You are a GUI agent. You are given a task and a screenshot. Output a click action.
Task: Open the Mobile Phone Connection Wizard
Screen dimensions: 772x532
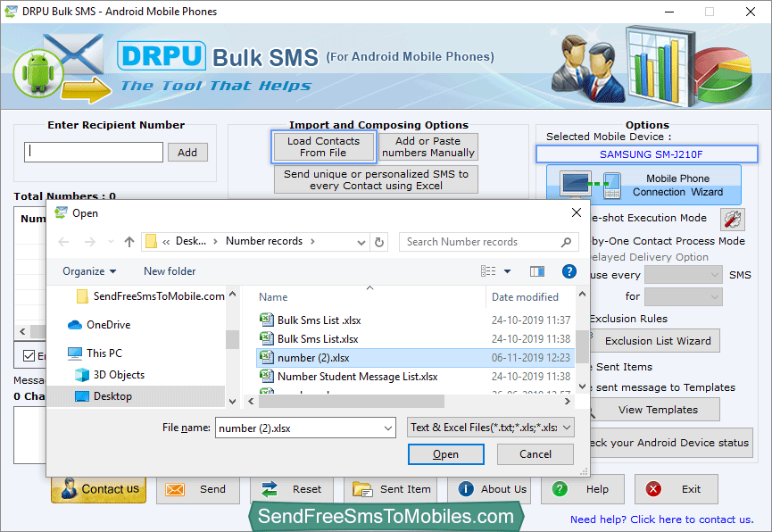pyautogui.click(x=643, y=185)
